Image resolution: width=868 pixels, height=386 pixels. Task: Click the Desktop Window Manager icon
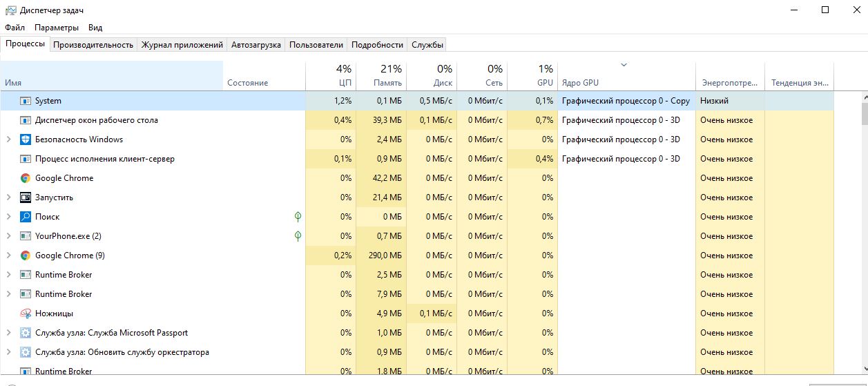26,120
